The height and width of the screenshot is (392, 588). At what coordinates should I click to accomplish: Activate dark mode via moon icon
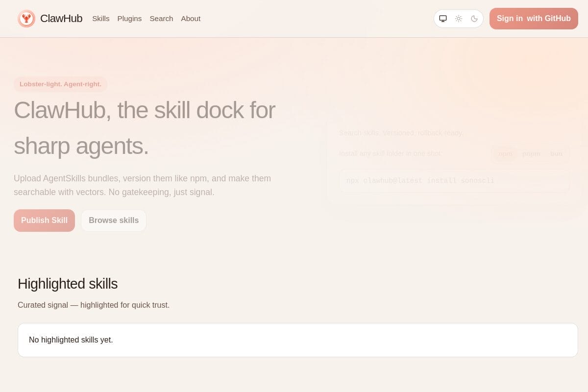(x=474, y=18)
